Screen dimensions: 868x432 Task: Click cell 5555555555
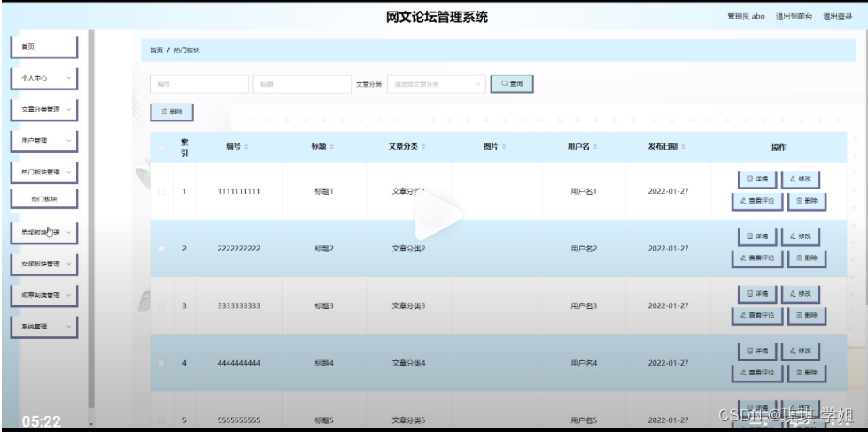point(238,420)
